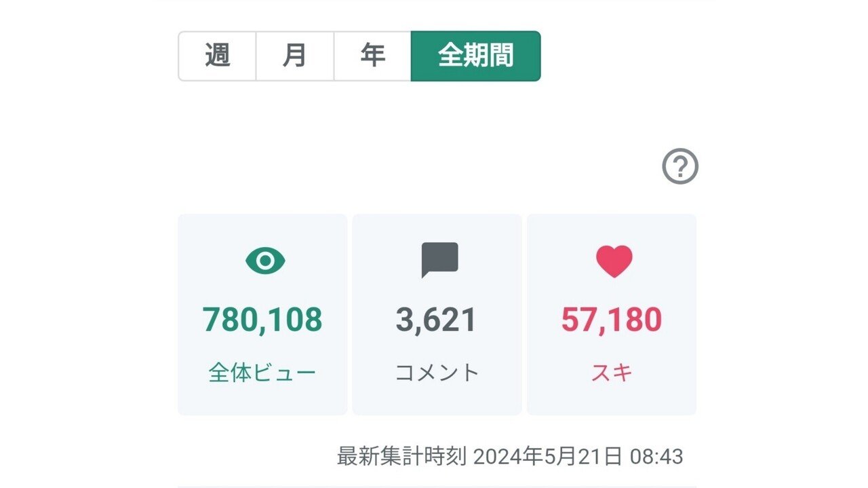Click the 全体ビュー label
Screen dimensions: 868x488
click(262, 373)
